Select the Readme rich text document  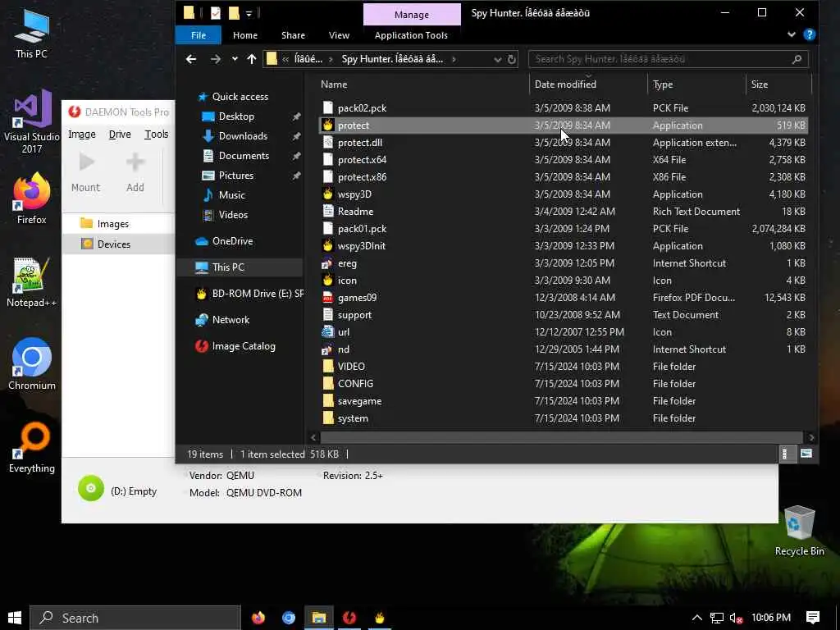(564, 211)
